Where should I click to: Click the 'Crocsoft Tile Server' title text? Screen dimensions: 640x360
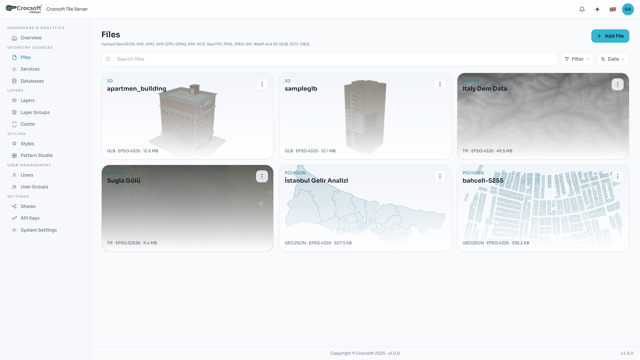(67, 9)
